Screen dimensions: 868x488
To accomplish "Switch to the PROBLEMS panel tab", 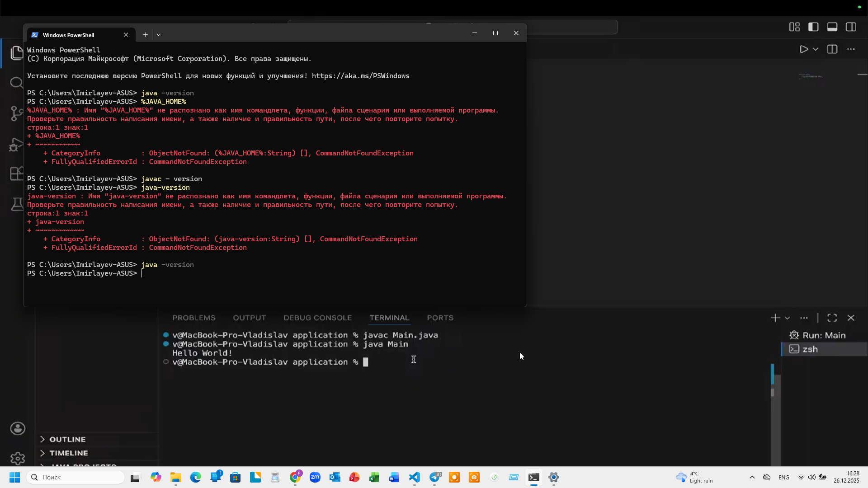I will pyautogui.click(x=193, y=318).
